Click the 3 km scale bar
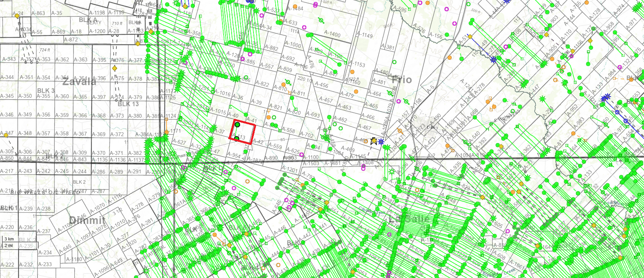The height and width of the screenshot is (278, 644). [x=9, y=239]
